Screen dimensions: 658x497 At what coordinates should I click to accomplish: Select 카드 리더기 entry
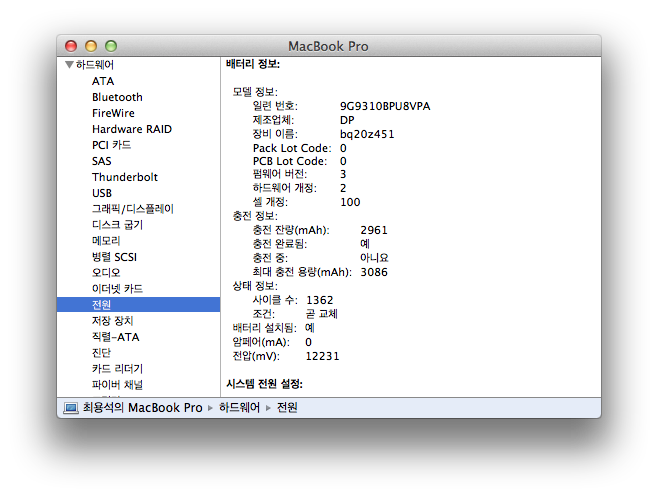(118, 369)
